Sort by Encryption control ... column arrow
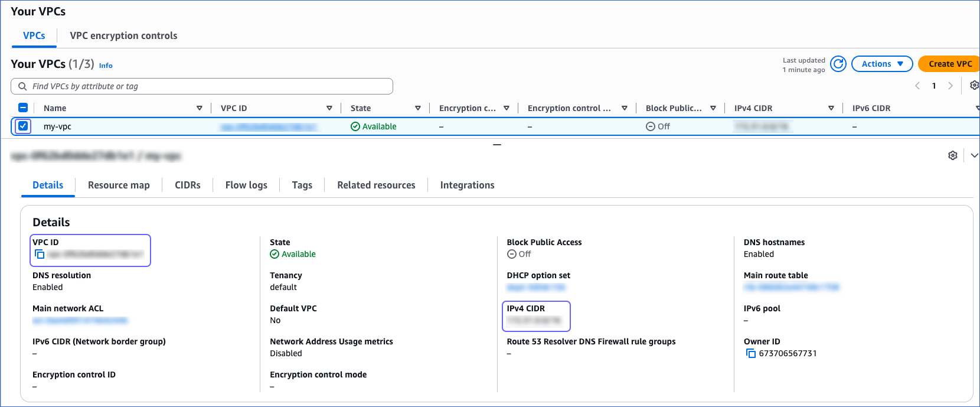Screen dimensions: 980x407 [625, 108]
